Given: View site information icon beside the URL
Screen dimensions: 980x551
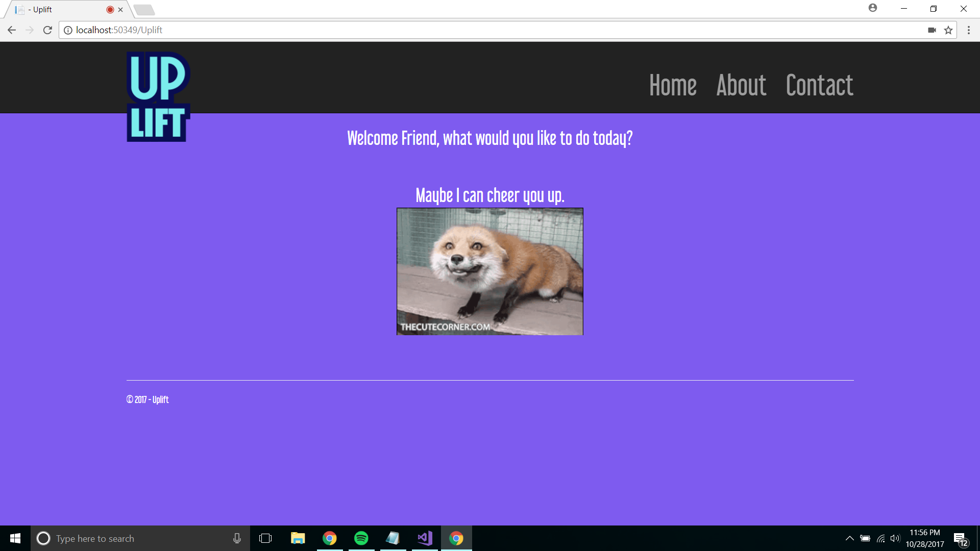Looking at the screenshot, I should 68,30.
